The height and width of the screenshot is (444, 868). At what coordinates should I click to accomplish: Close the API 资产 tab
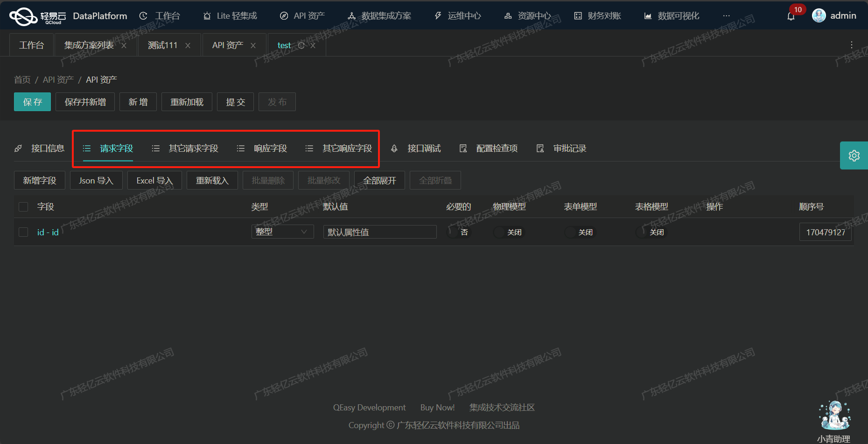[253, 45]
